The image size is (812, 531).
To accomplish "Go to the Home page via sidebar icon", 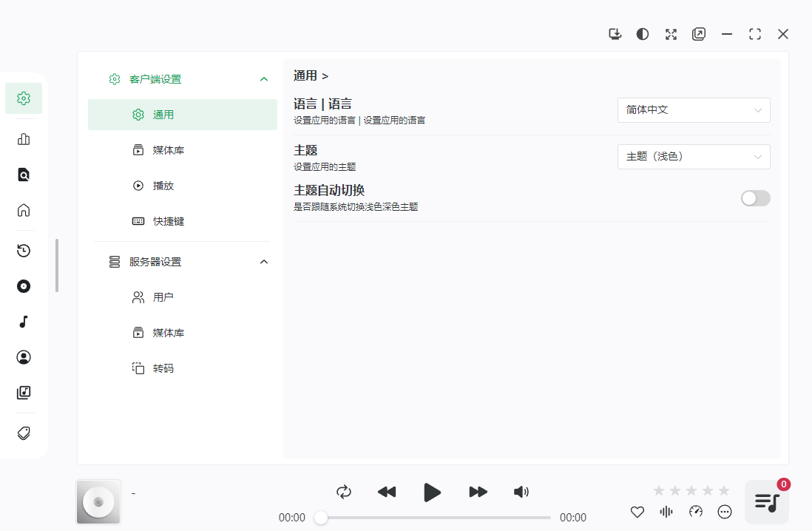I will click(23, 210).
